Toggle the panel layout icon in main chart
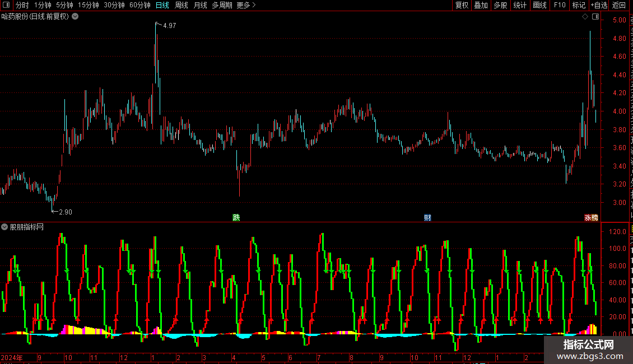Image resolution: width=633 pixels, height=364 pixels. click(x=595, y=17)
